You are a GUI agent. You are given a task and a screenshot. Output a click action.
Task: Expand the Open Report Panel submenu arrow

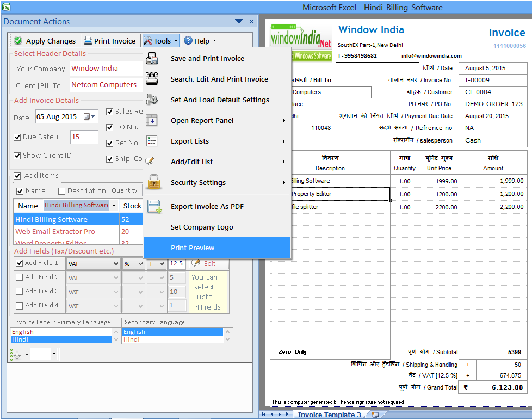pyautogui.click(x=284, y=120)
